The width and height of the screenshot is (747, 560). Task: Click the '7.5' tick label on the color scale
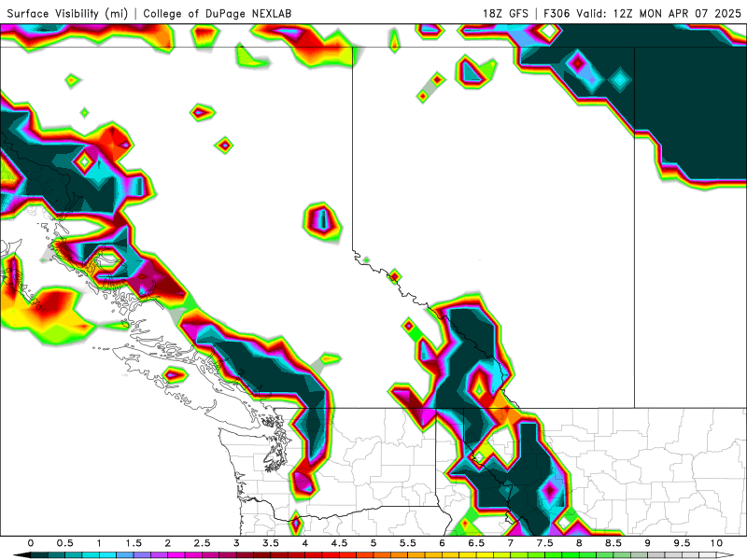pos(545,543)
